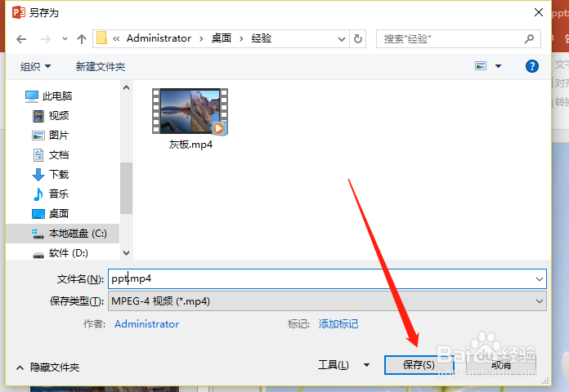Close the 另存为 dialog
This screenshot has height=392, width=569.
(539, 12)
